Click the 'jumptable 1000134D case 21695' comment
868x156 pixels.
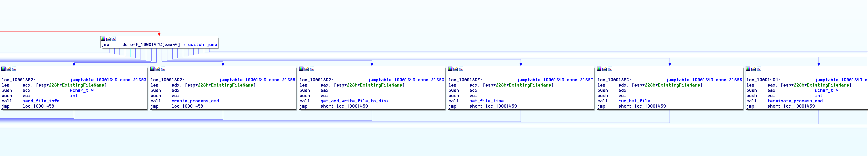point(257,80)
